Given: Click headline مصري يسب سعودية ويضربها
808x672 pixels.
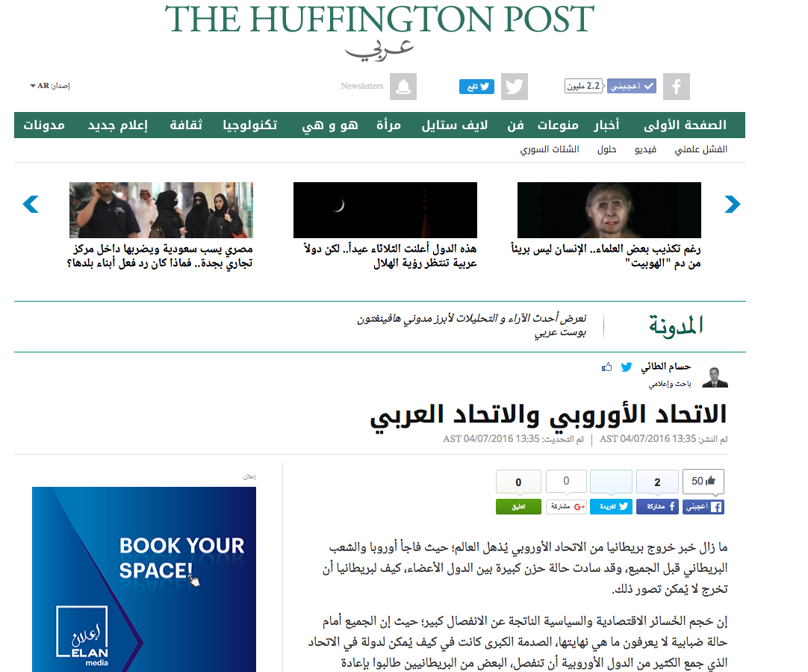Looking at the screenshot, I should pos(160,256).
